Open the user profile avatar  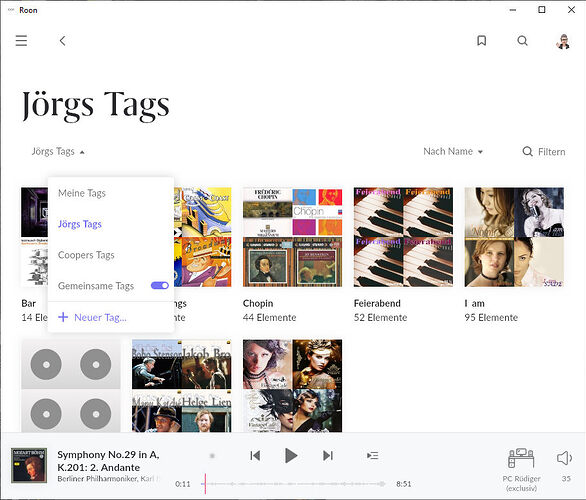pos(563,41)
